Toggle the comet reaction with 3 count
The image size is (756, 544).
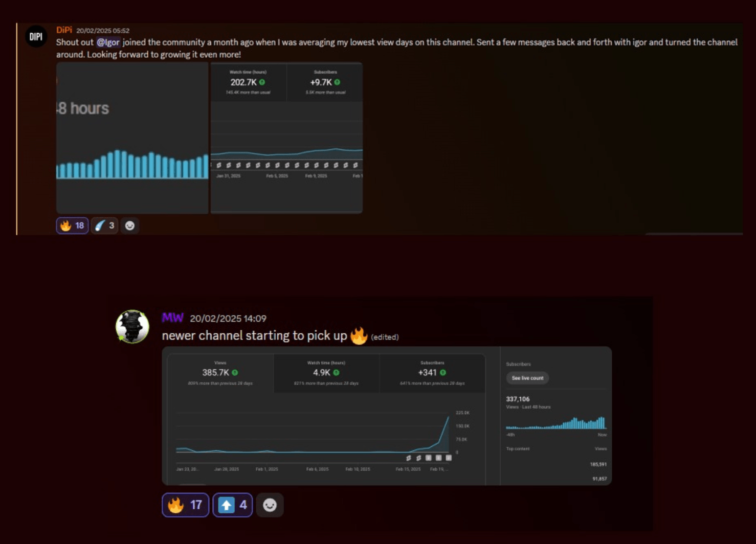(x=104, y=225)
